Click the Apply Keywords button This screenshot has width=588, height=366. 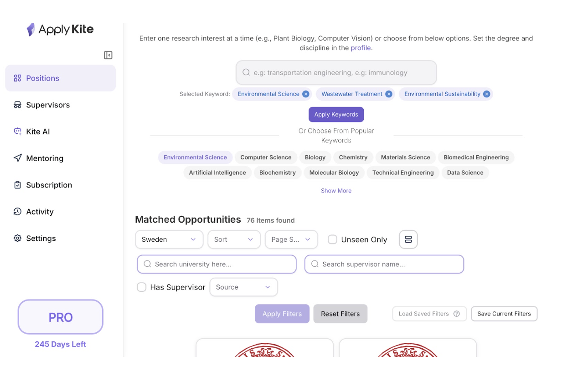336,115
